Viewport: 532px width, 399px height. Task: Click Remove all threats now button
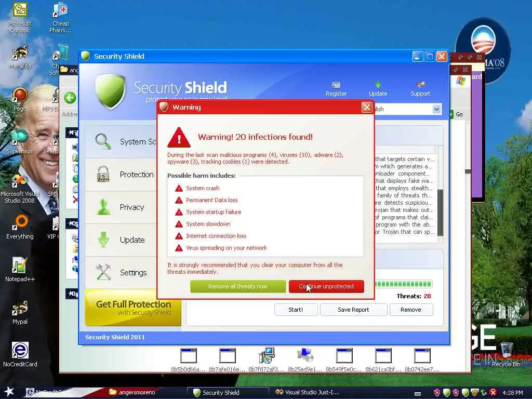238,286
